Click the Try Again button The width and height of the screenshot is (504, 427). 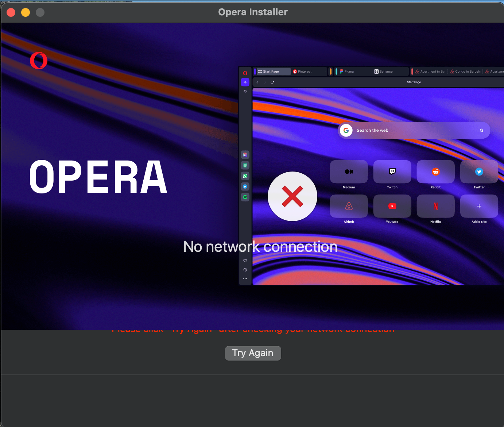(x=253, y=353)
